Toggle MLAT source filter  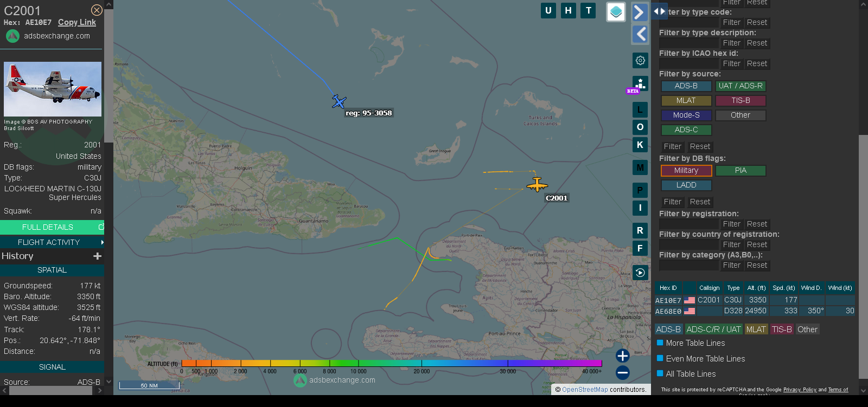pyautogui.click(x=686, y=100)
